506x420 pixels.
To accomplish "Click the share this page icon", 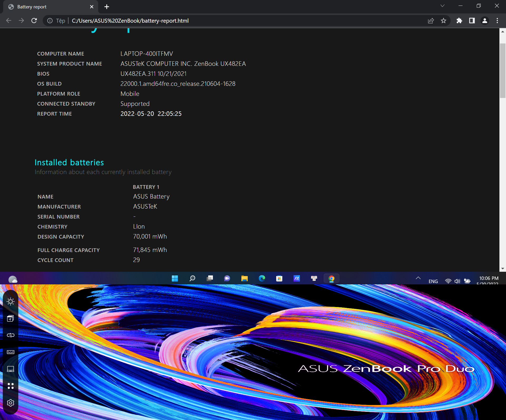I will tap(431, 21).
